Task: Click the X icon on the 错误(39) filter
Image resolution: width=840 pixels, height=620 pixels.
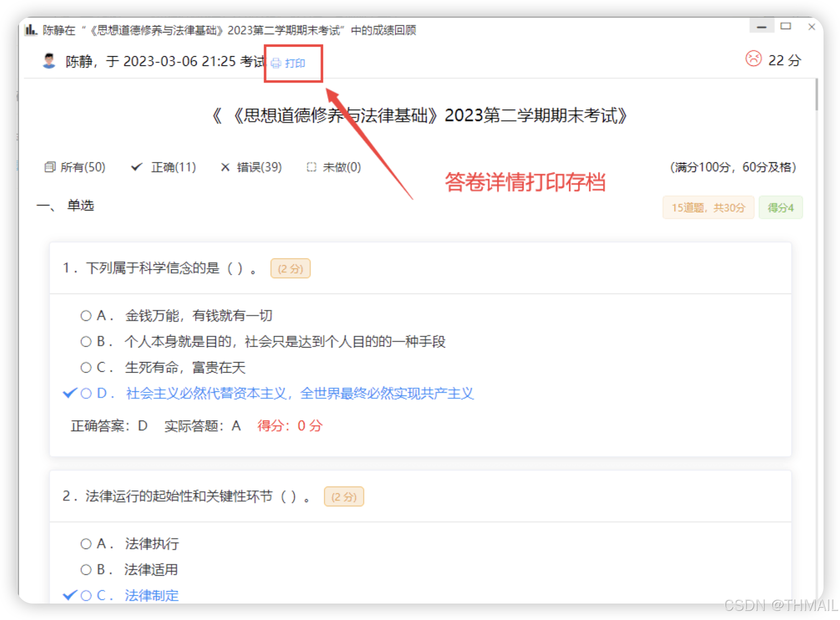Action: pyautogui.click(x=225, y=167)
